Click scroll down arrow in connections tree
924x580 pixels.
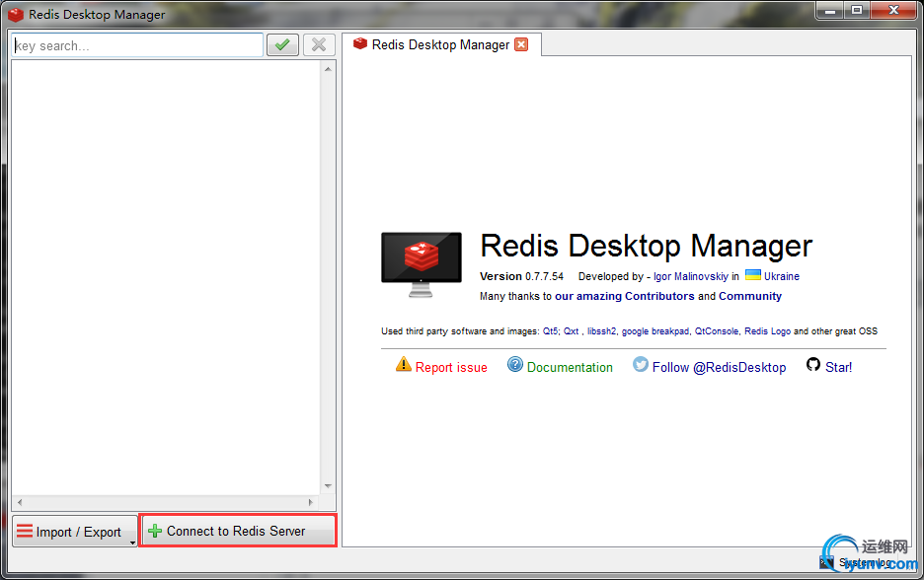pos(328,486)
